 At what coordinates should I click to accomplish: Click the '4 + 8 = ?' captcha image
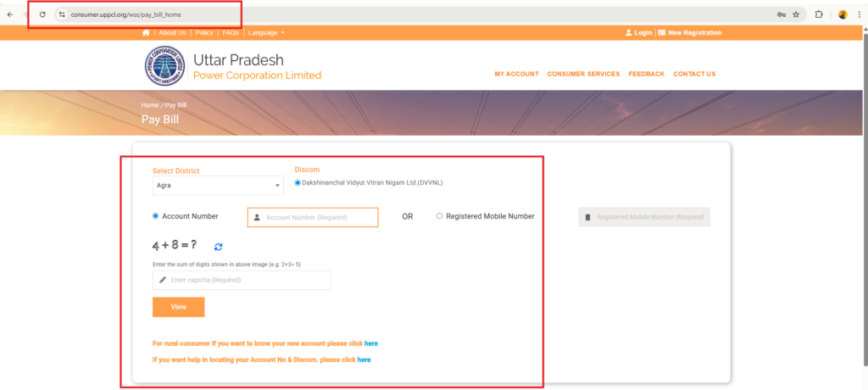tap(175, 245)
